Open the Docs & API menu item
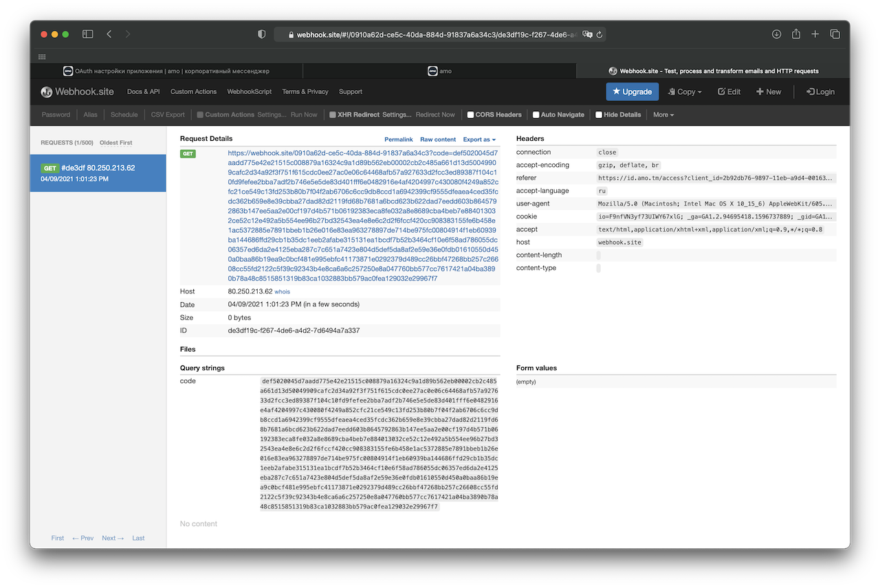 (143, 91)
